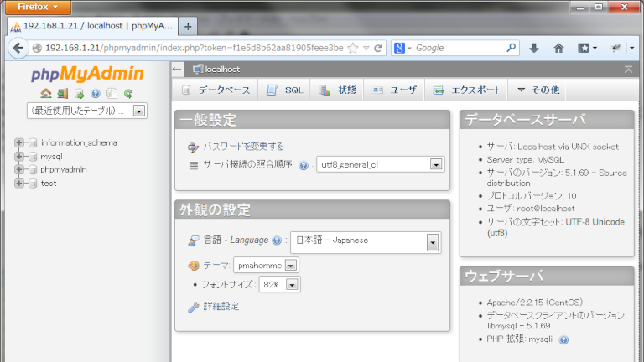
Task: Open help icon next to PHP 拡張 mysqli
Action: coord(563,340)
